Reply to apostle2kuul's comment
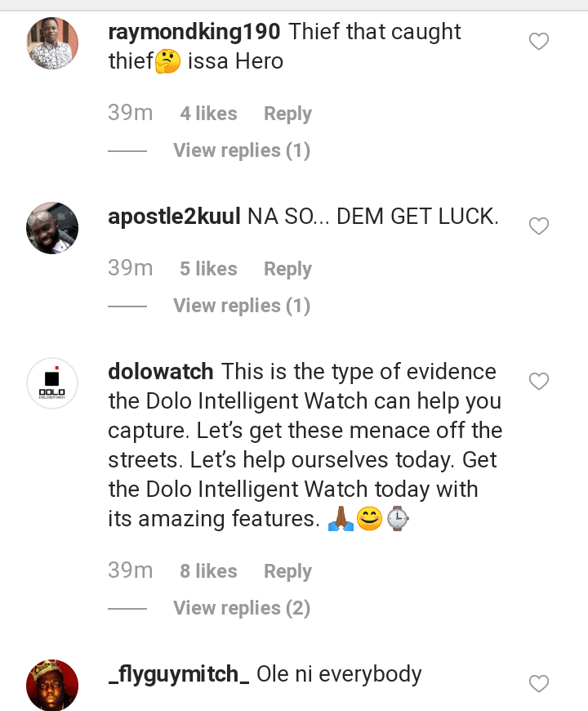This screenshot has width=588, height=711. [x=287, y=269]
